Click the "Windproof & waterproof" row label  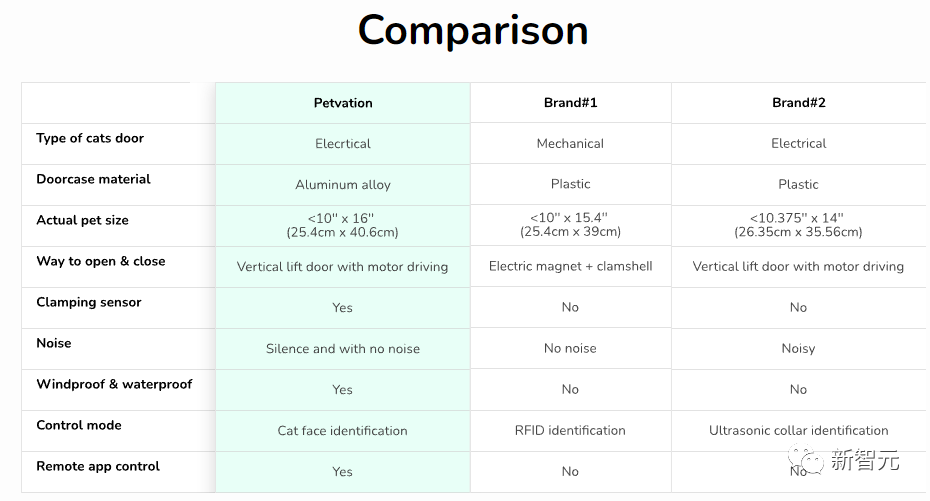tap(114, 385)
